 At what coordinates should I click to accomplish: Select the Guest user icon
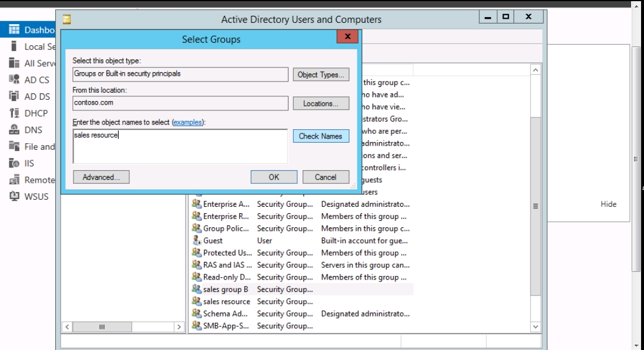point(197,241)
